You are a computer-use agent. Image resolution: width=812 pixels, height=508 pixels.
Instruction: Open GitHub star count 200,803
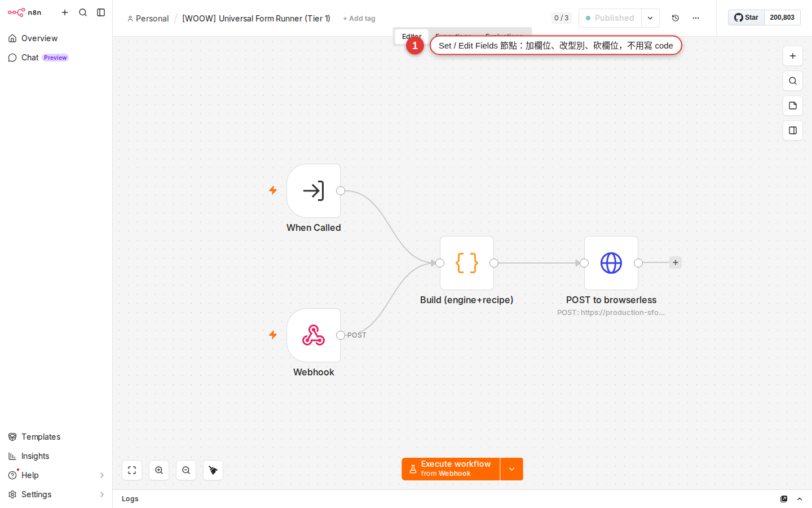(x=782, y=17)
